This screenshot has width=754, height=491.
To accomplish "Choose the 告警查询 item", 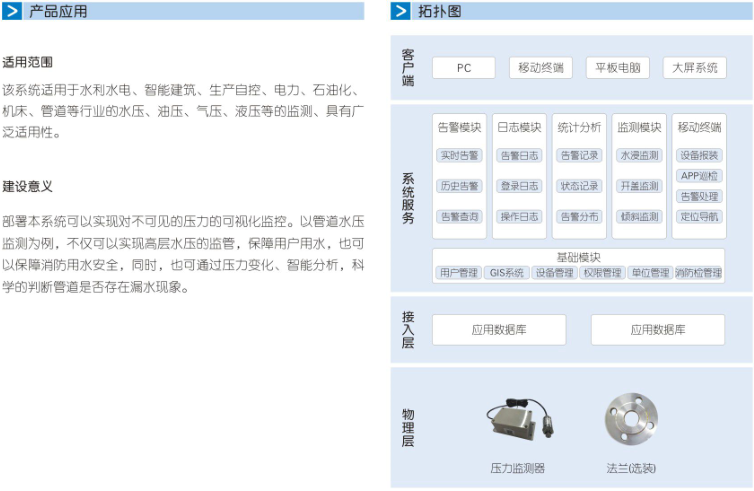I will click(459, 217).
